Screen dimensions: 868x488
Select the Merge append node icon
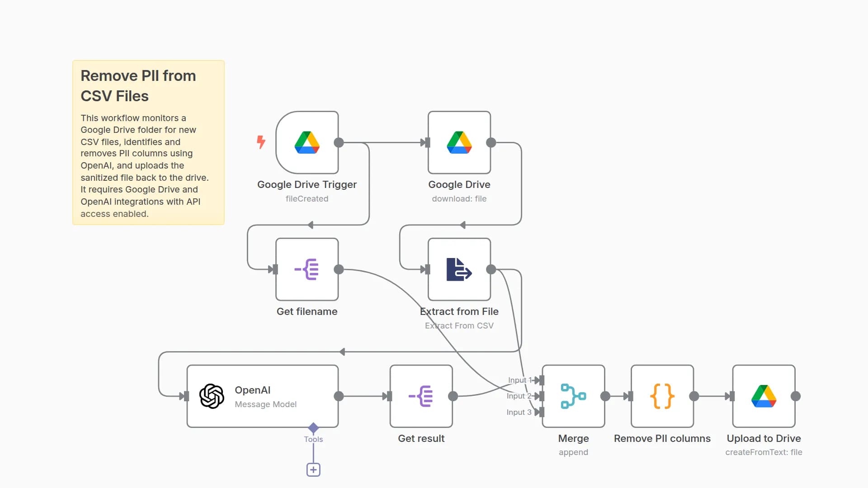(x=573, y=396)
